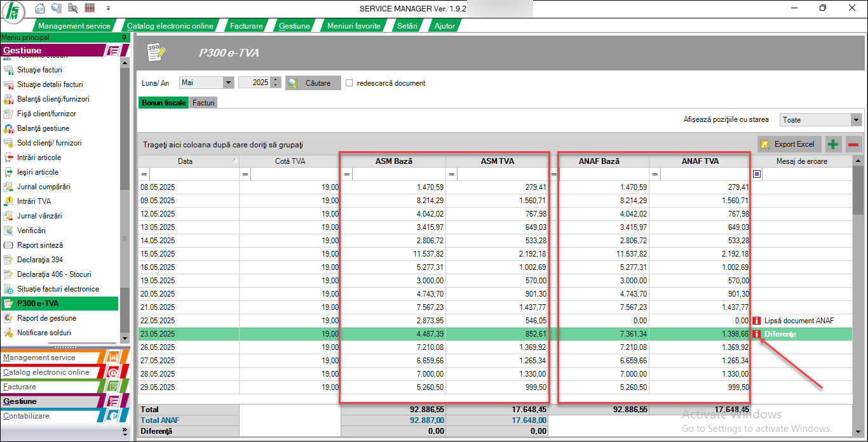Open quick access toolbar customize arrow
Screen dimensions: 868x442
pyautogui.click(x=108, y=8)
